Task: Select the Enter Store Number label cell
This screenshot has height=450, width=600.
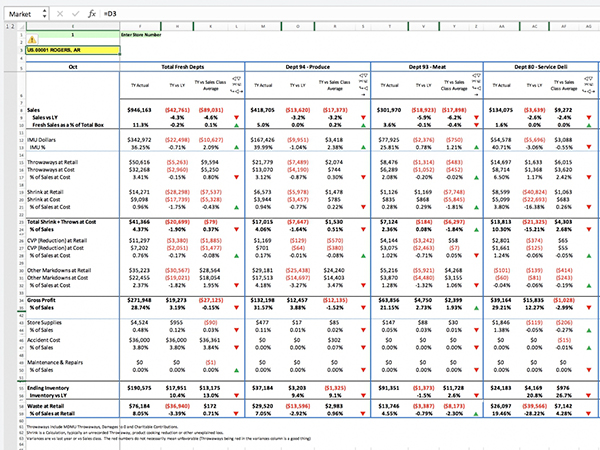Action: (x=141, y=34)
